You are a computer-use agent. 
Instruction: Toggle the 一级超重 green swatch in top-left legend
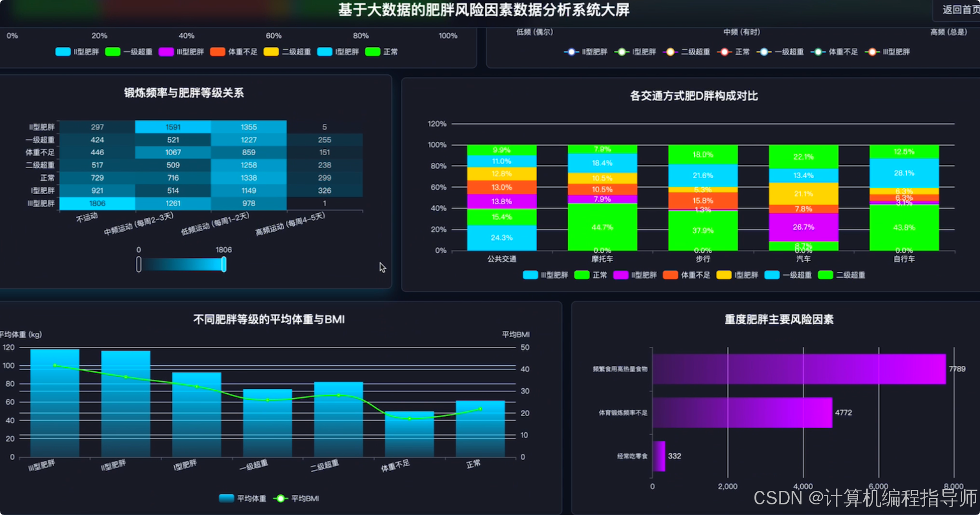coord(112,52)
